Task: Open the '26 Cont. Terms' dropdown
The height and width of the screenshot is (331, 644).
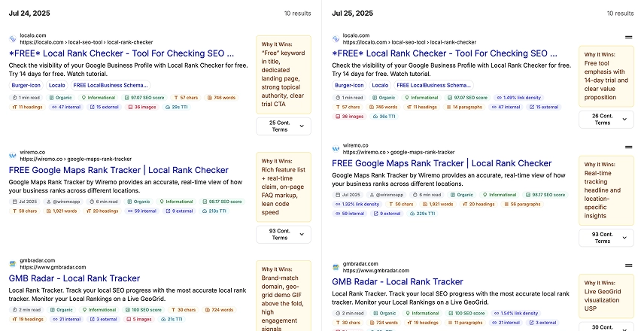Action: (x=606, y=119)
